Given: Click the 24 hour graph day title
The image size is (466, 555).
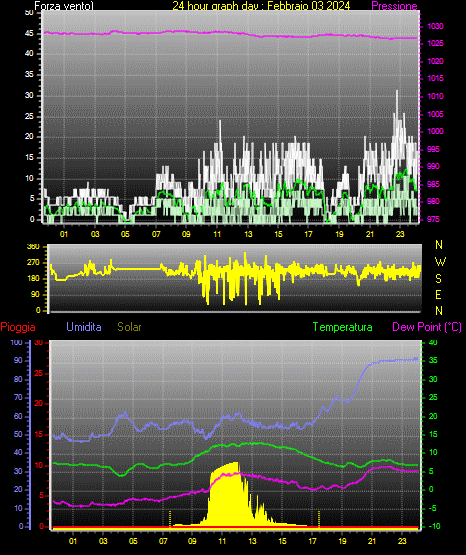Looking at the screenshot, I should pyautogui.click(x=261, y=5).
